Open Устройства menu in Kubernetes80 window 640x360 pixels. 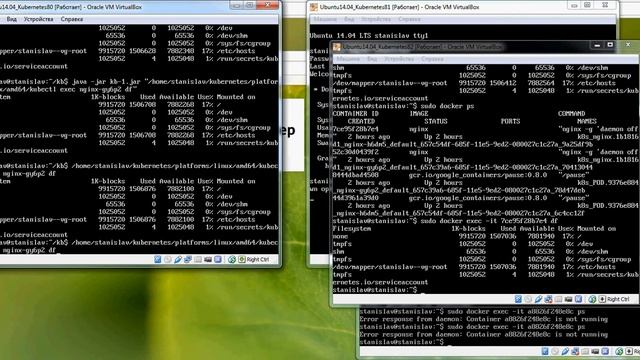pos(38,19)
